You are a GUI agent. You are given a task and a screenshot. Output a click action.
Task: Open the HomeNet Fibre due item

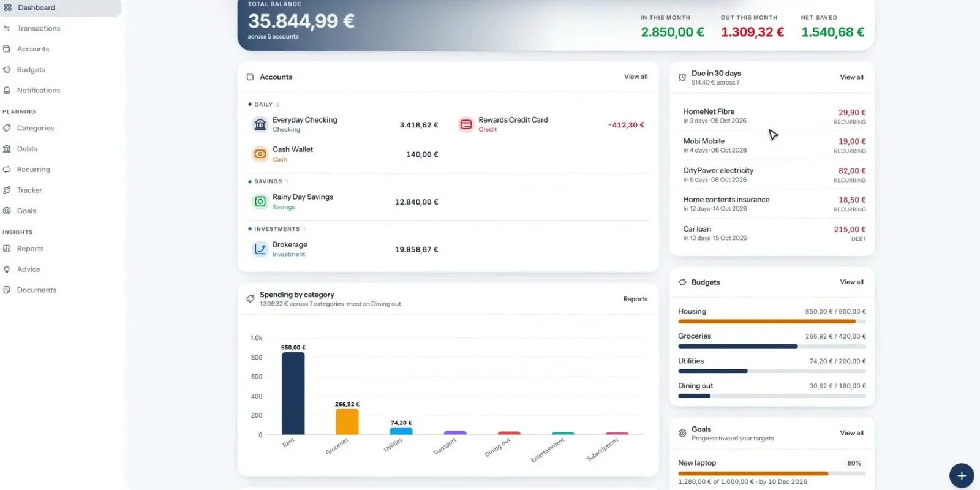click(x=774, y=116)
